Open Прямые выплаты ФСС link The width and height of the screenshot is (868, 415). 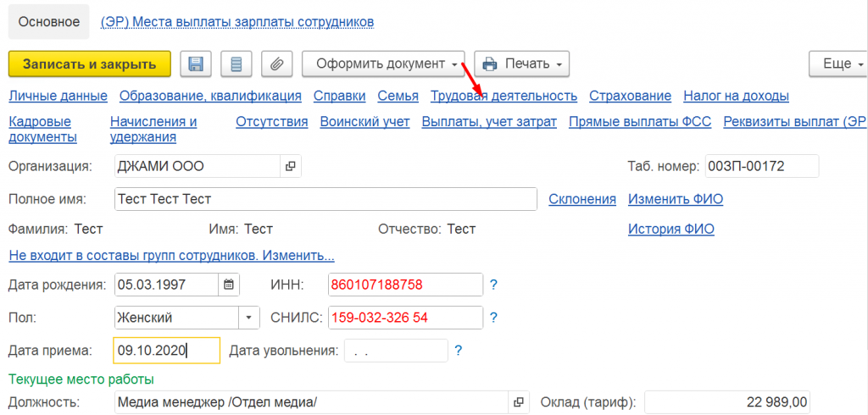pyautogui.click(x=640, y=122)
